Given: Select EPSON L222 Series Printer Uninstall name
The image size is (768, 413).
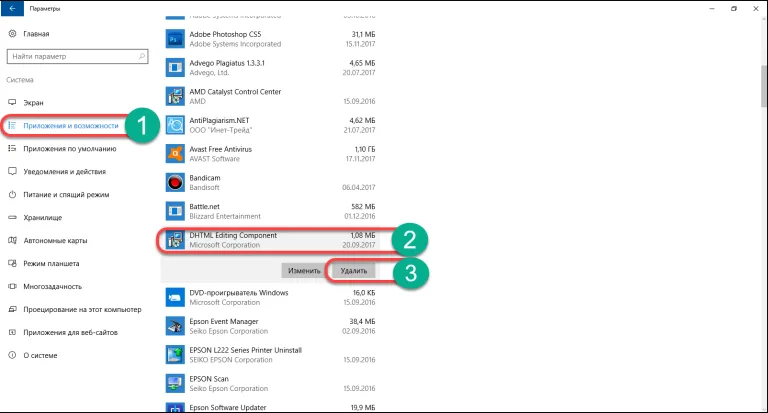Looking at the screenshot, I should coord(245,350).
